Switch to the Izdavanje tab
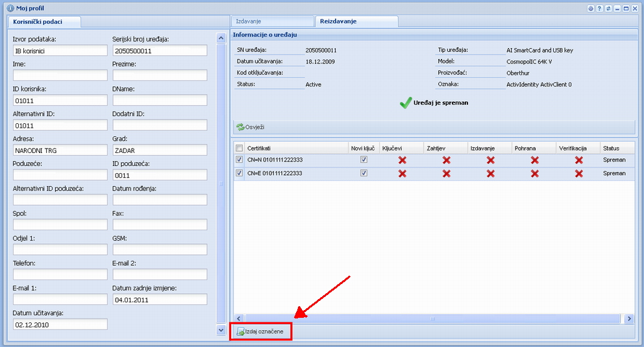This screenshot has height=347, width=644. pos(273,21)
